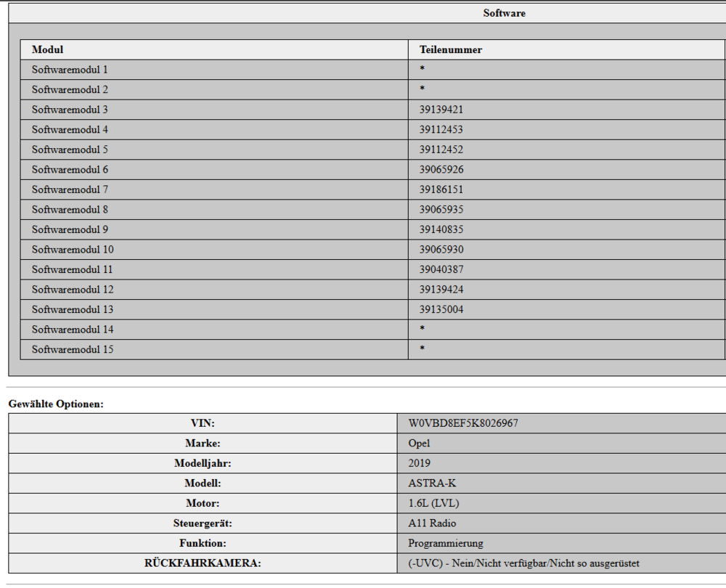Select the Funktion value Programmierung

coord(446,543)
